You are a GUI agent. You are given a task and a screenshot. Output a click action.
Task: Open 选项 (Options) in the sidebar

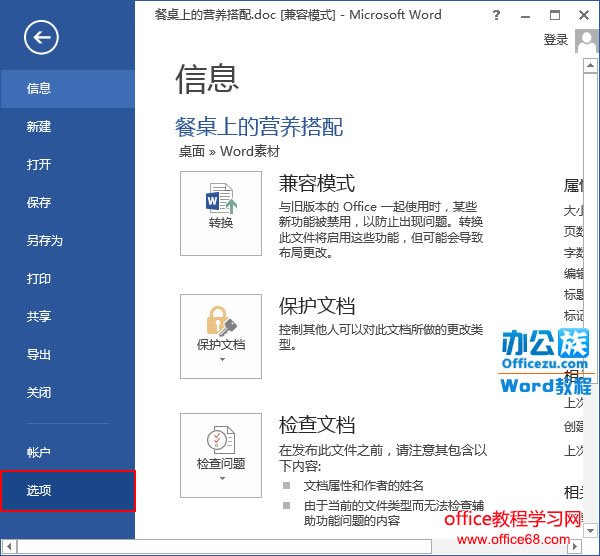pyautogui.click(x=68, y=491)
